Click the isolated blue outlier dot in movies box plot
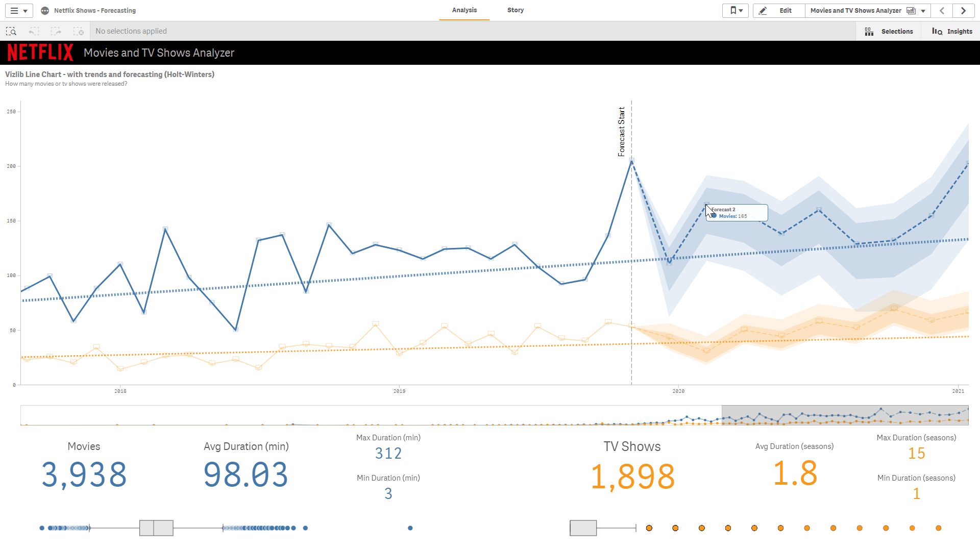The image size is (980, 551). 410,528
